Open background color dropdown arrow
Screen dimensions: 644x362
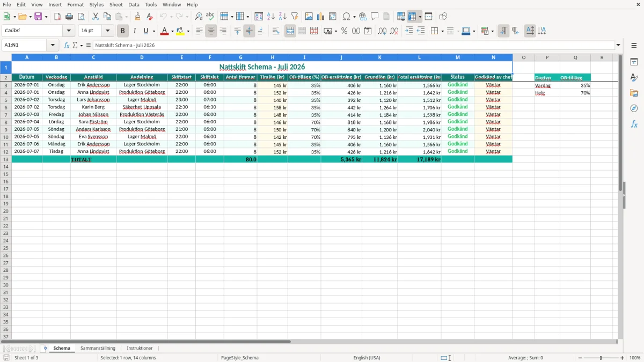pos(188,31)
